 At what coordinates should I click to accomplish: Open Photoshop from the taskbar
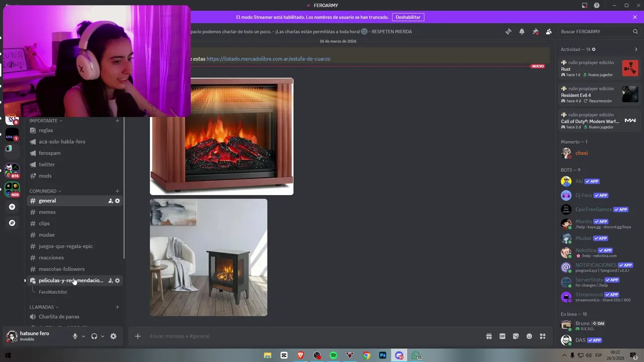click(x=382, y=355)
